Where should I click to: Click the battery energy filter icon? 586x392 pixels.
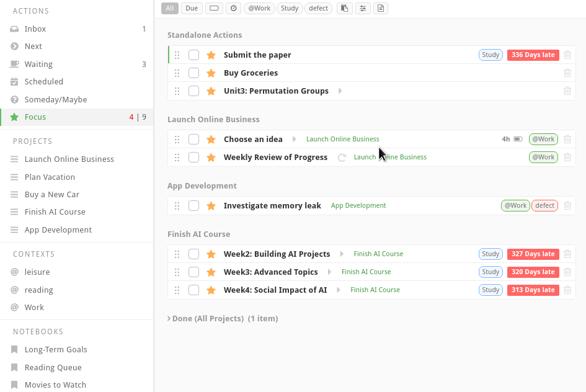click(x=214, y=8)
